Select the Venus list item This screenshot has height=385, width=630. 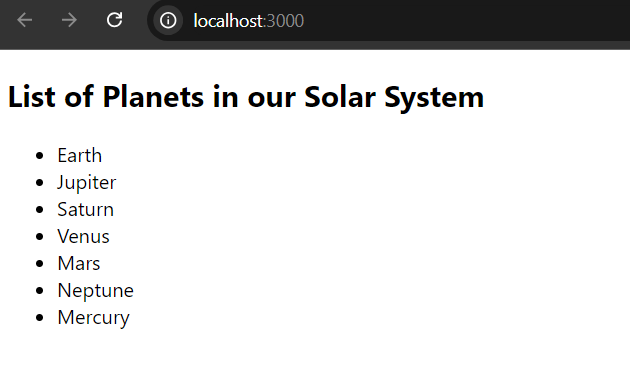tap(83, 236)
